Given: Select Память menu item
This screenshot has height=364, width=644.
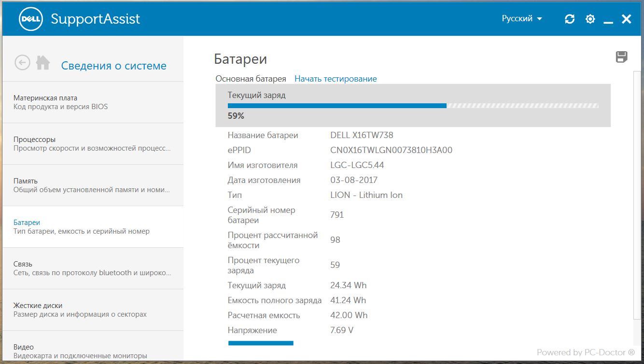Looking at the screenshot, I should coord(93,185).
